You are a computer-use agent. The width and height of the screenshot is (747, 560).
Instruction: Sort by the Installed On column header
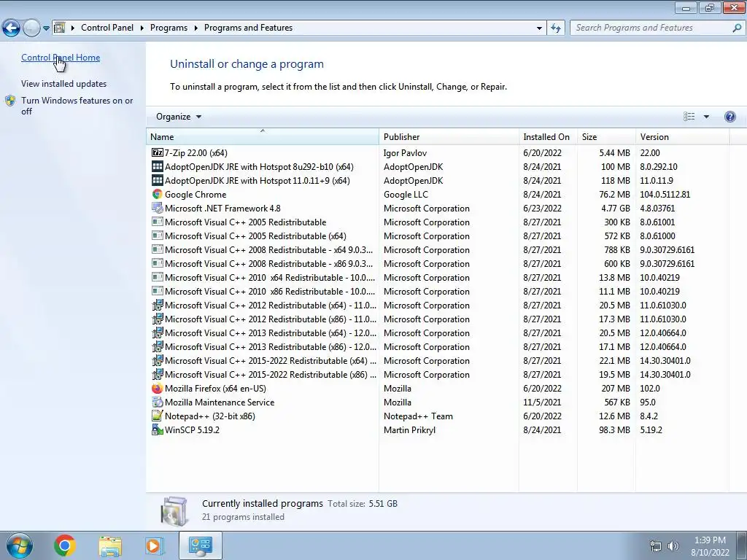pyautogui.click(x=548, y=136)
